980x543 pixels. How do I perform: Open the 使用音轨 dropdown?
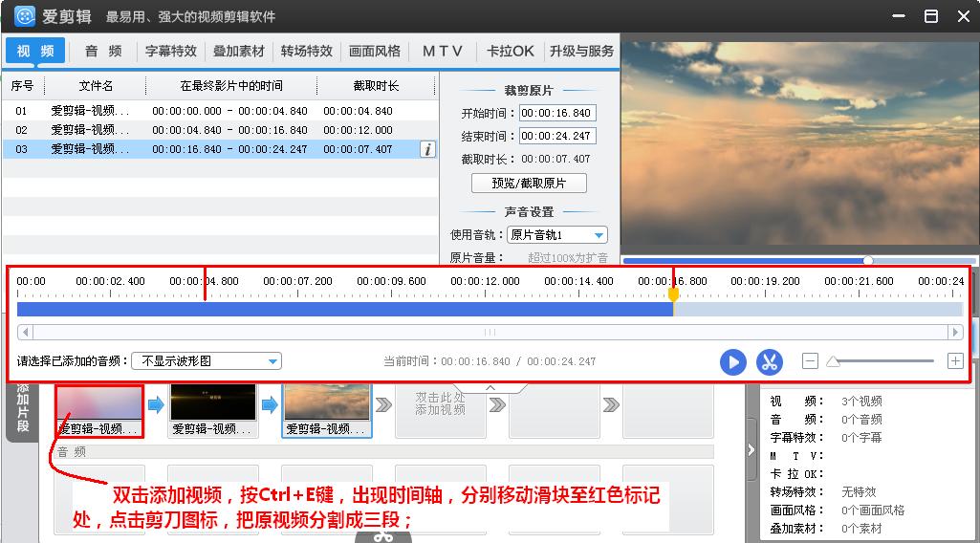[556, 235]
